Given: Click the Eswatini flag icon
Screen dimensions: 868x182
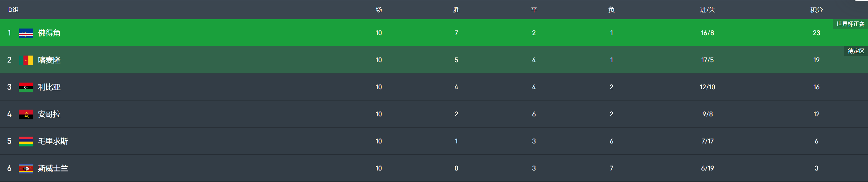Looking at the screenshot, I should coord(26,169).
